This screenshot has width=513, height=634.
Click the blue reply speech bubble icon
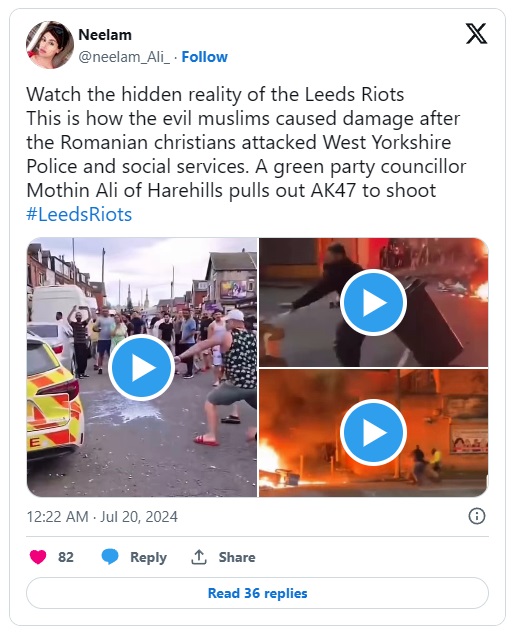110,557
